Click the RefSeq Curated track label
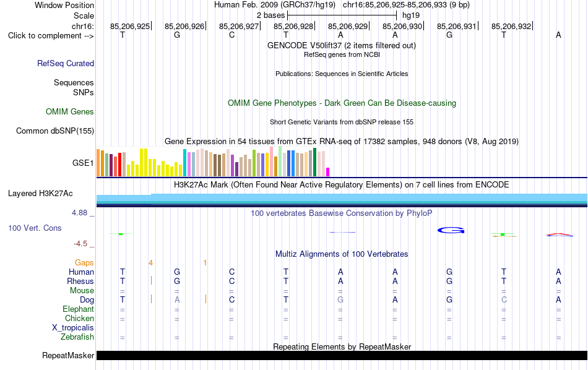 [x=66, y=63]
